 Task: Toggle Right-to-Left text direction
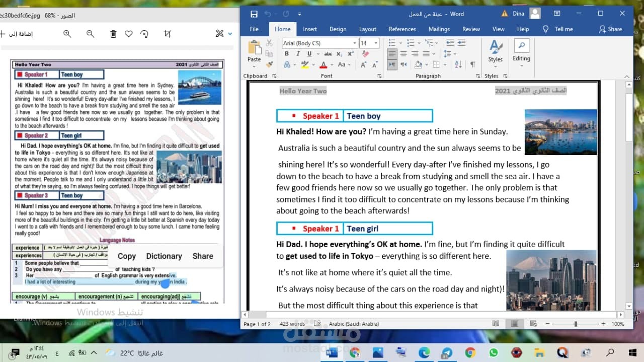tap(404, 64)
